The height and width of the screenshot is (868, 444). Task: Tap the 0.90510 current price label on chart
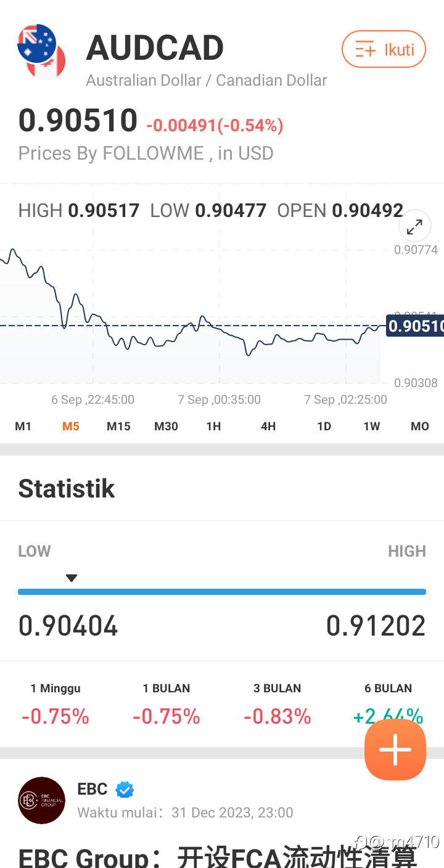415,325
